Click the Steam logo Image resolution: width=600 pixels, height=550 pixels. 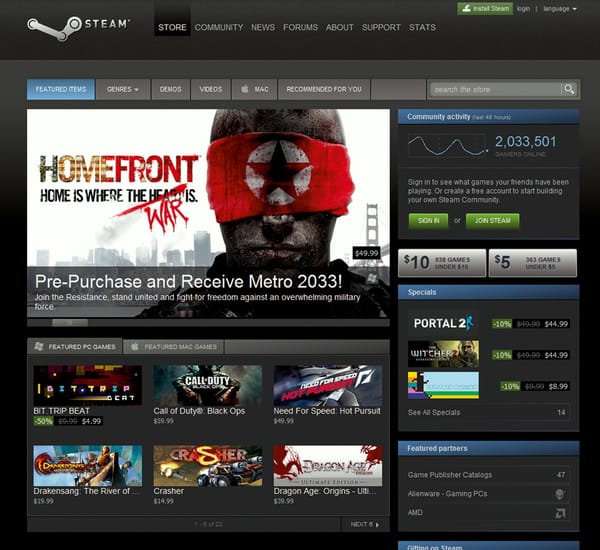point(78,28)
